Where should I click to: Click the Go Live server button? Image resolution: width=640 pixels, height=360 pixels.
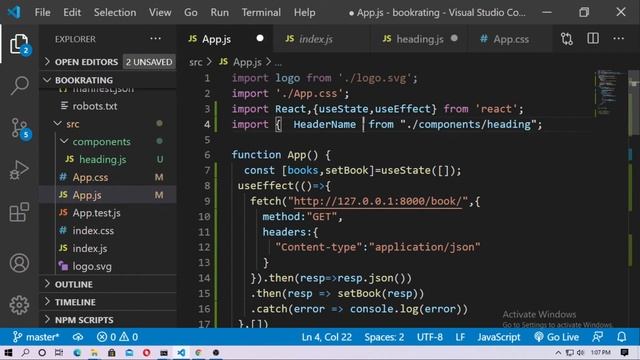[x=556, y=337]
